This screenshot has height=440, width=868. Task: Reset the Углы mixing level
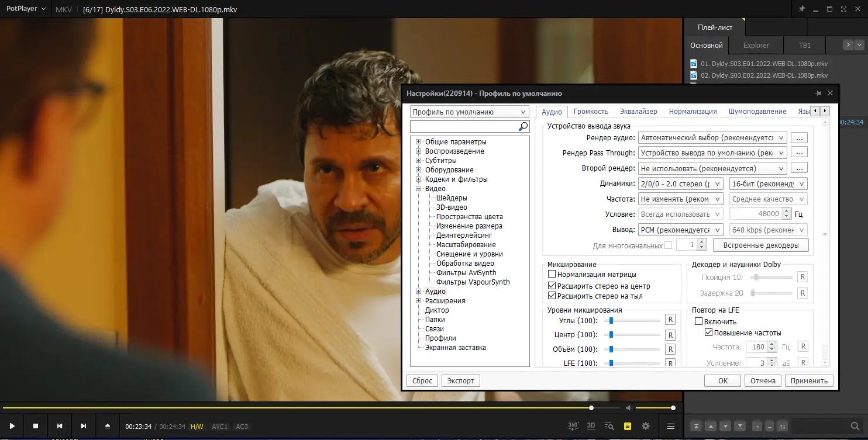(x=670, y=320)
